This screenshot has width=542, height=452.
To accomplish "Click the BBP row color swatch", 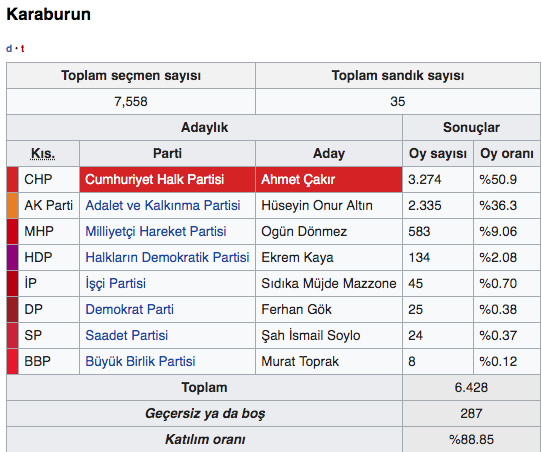I will pyautogui.click(x=12, y=361).
